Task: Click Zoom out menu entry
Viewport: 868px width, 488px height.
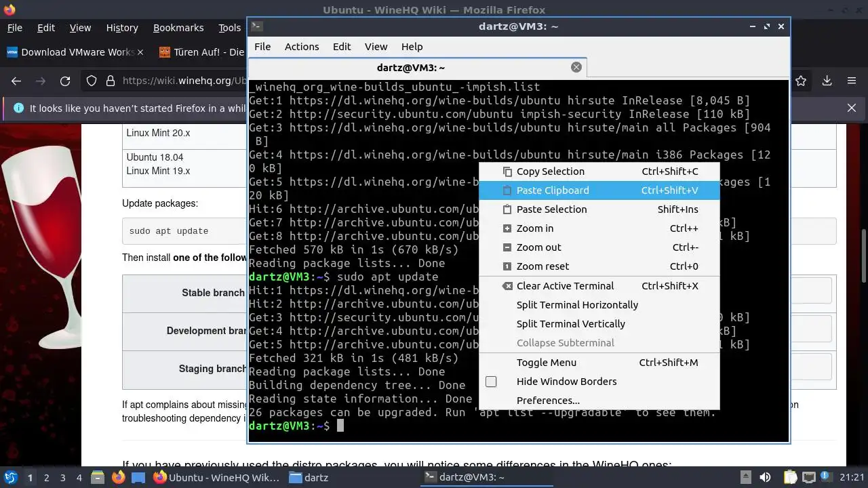Action: point(599,247)
